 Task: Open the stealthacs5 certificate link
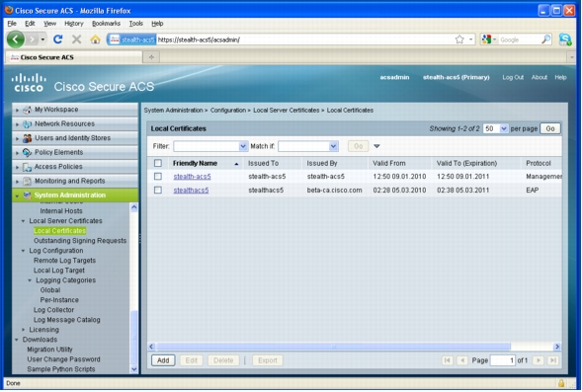pyautogui.click(x=191, y=191)
